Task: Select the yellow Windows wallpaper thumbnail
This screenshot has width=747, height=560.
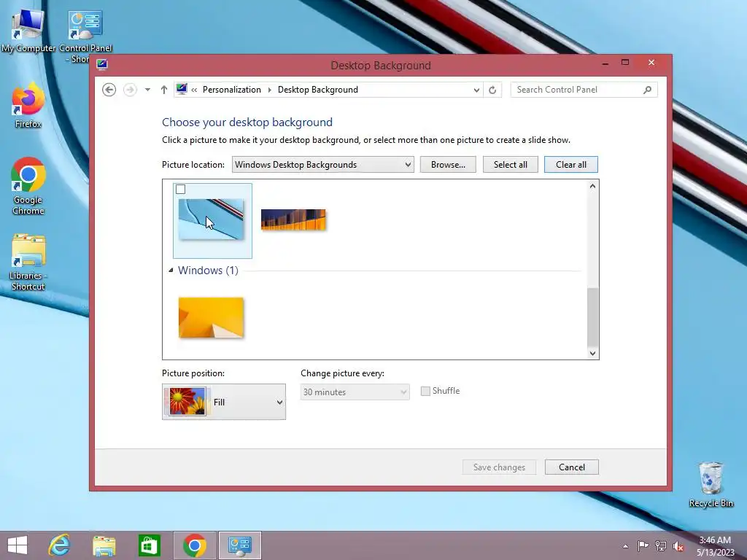Action: [x=211, y=318]
